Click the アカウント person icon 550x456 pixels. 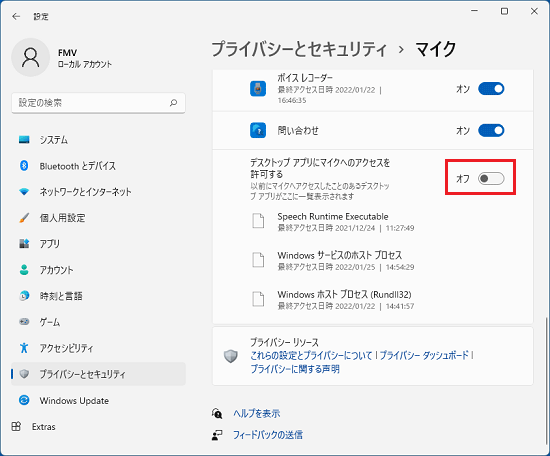click(x=24, y=270)
